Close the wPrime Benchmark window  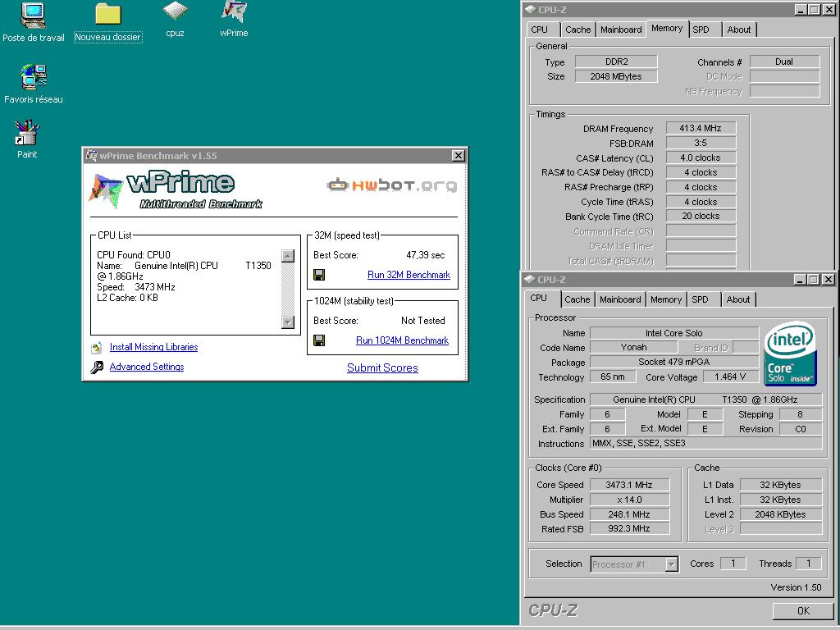coord(458,156)
